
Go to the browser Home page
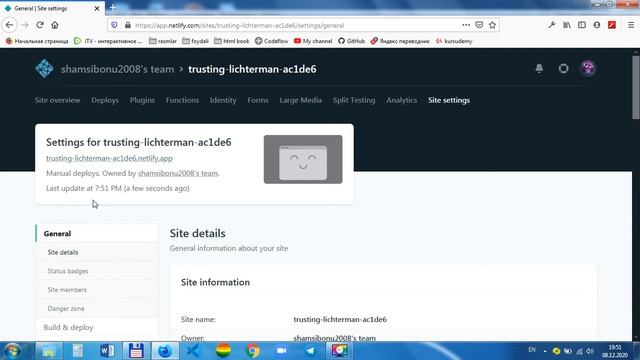click(x=55, y=25)
